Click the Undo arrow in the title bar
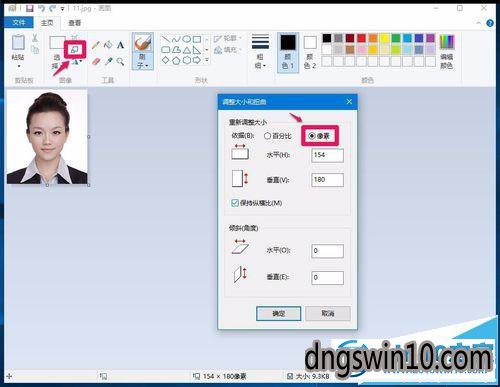The image size is (500, 387). (41, 8)
